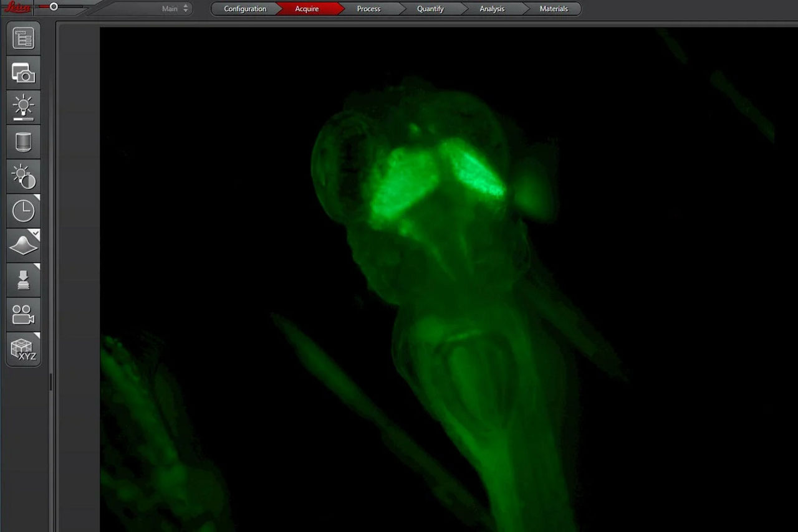
Task: Open the illumination settings icon
Action: 23,107
